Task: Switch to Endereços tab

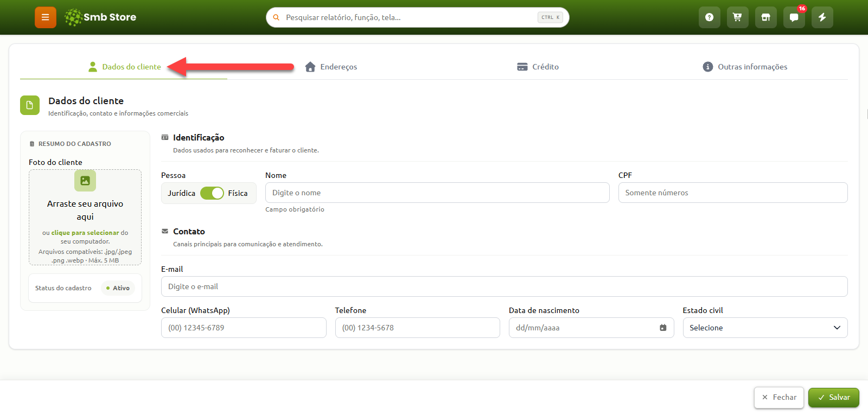Action: (x=331, y=67)
